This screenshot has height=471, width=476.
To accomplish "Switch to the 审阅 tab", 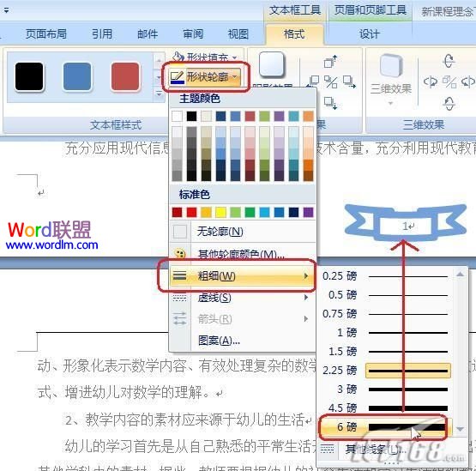I will [193, 33].
